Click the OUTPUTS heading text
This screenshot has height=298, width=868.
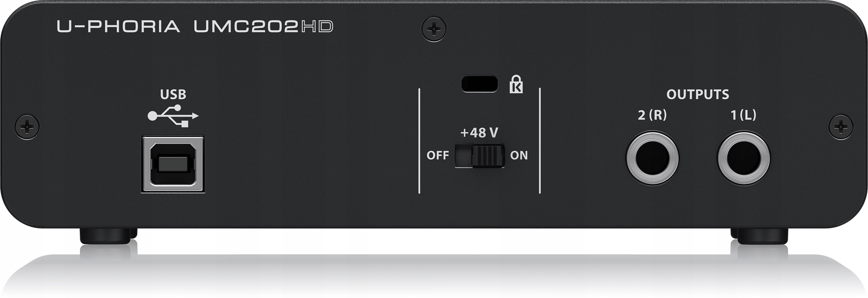click(x=697, y=95)
